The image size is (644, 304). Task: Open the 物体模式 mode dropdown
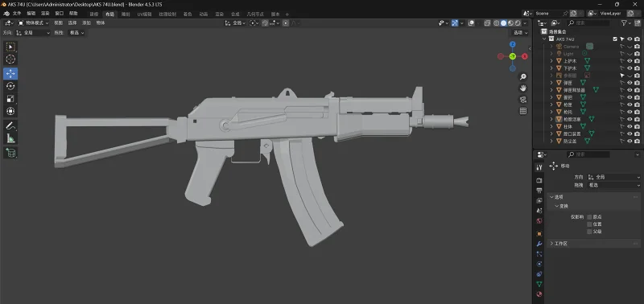(x=33, y=23)
